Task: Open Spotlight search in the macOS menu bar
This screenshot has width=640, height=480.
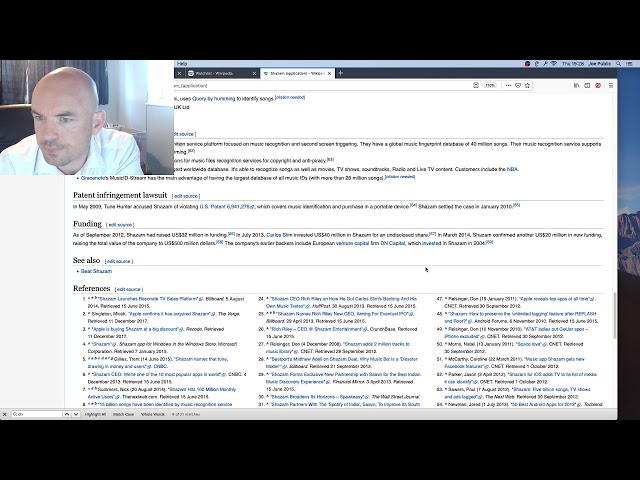Action: tap(619, 64)
